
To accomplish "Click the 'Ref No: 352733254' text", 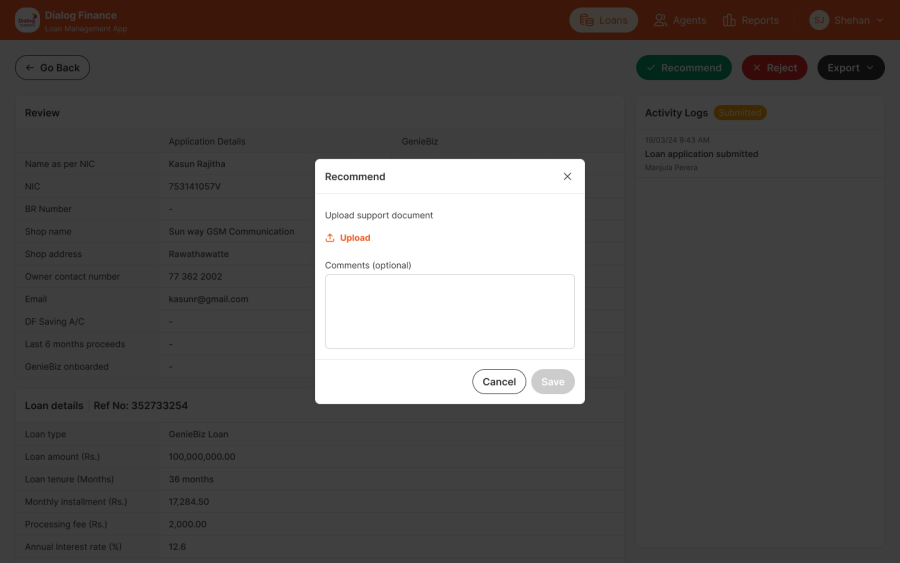I will [x=141, y=406].
